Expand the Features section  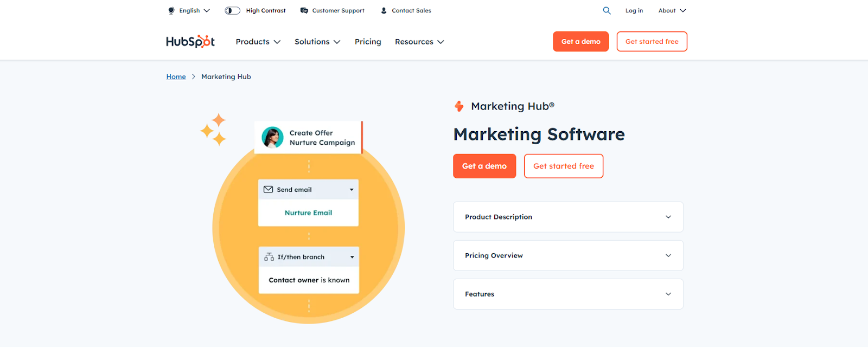[x=568, y=294]
